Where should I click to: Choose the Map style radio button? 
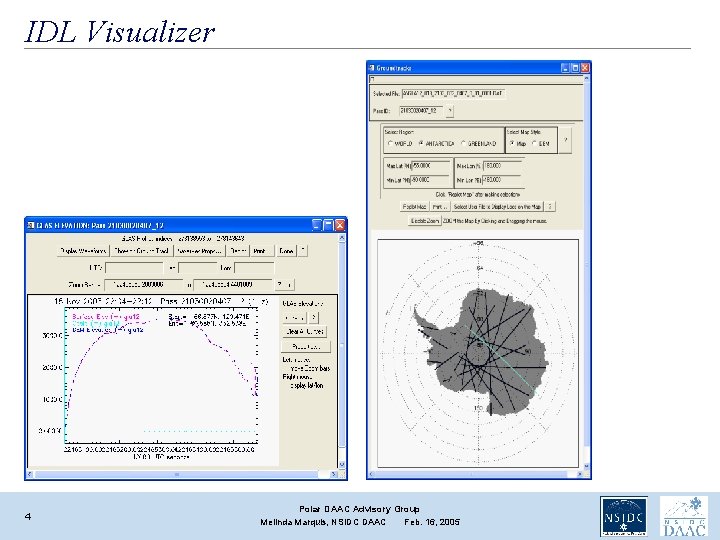click(512, 144)
